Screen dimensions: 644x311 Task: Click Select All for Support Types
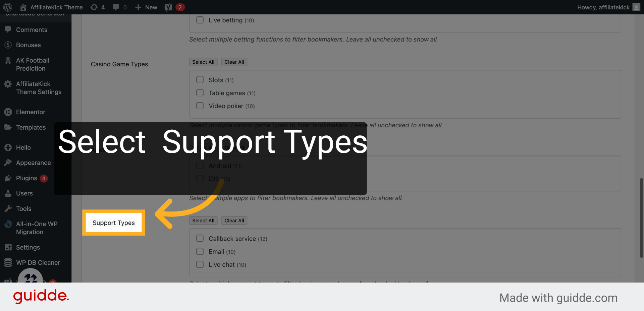click(x=203, y=221)
